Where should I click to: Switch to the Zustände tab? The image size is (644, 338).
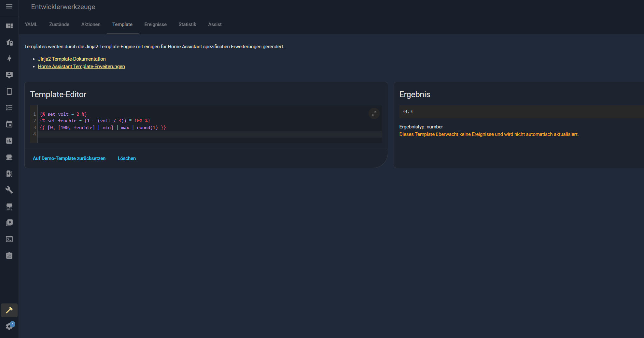[x=59, y=24]
